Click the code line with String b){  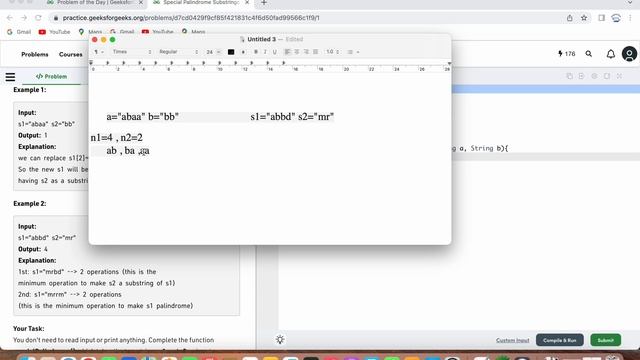480,149
